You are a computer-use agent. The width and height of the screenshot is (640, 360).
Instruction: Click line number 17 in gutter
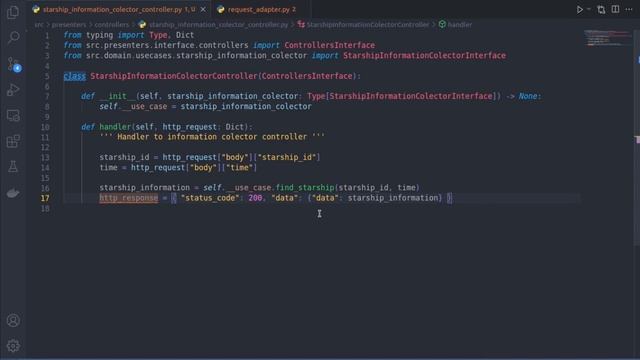[45, 198]
